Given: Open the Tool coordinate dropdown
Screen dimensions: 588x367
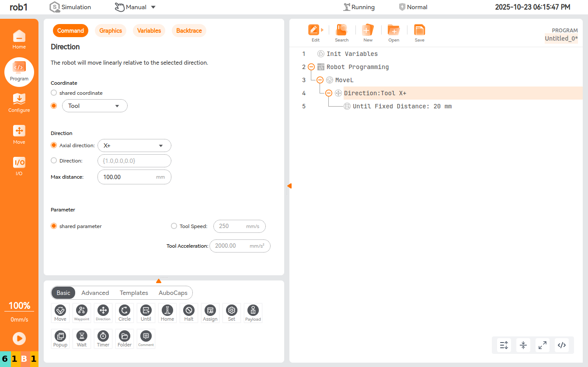Looking at the screenshot, I should 95,106.
